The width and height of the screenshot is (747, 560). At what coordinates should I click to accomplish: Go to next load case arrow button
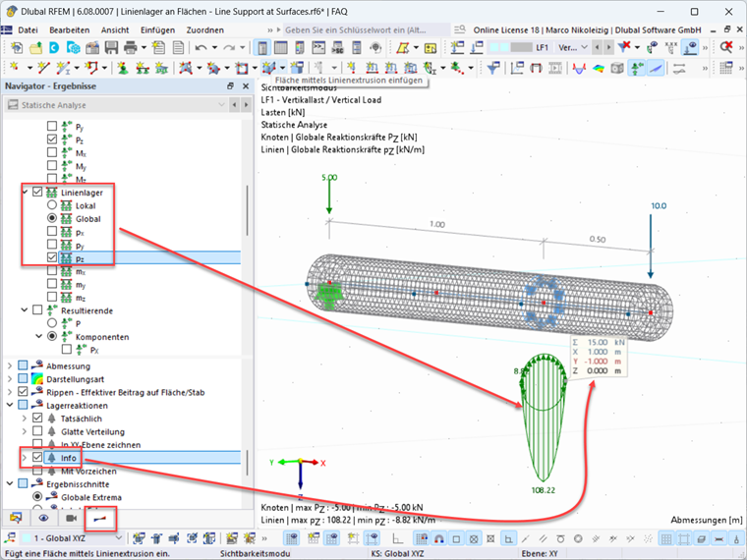click(x=608, y=47)
